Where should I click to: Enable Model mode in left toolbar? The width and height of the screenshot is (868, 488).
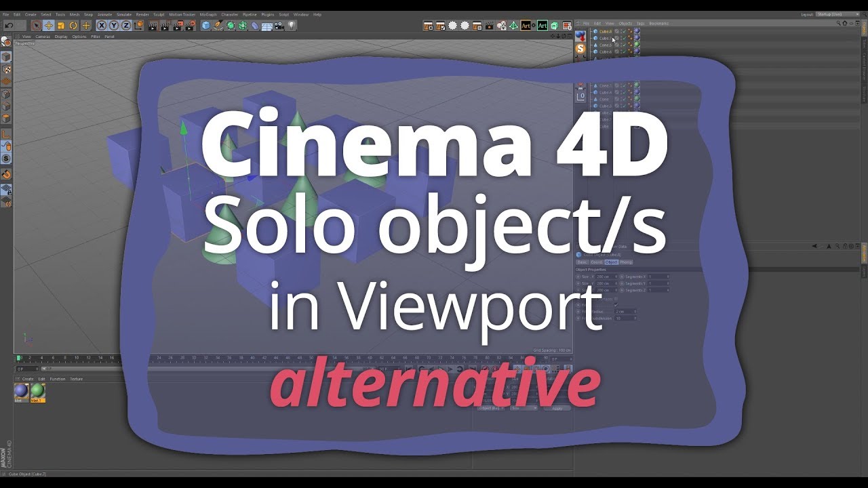[6, 56]
